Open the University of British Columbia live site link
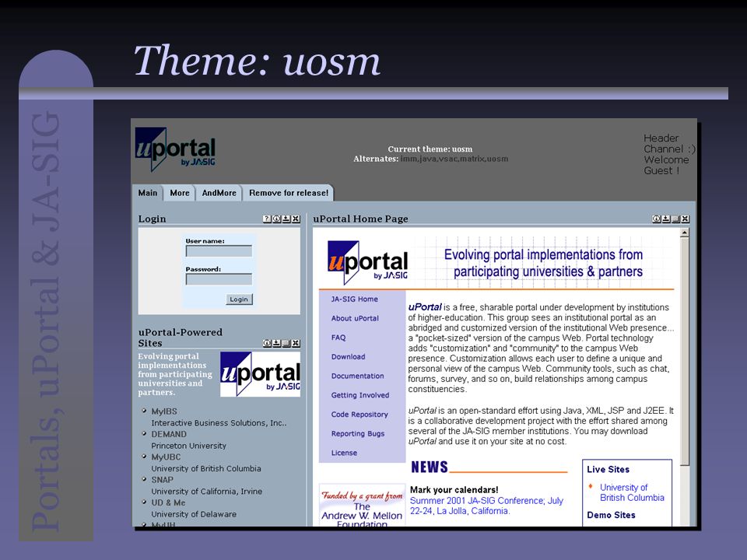Image resolution: width=747 pixels, height=560 pixels. 632,492
